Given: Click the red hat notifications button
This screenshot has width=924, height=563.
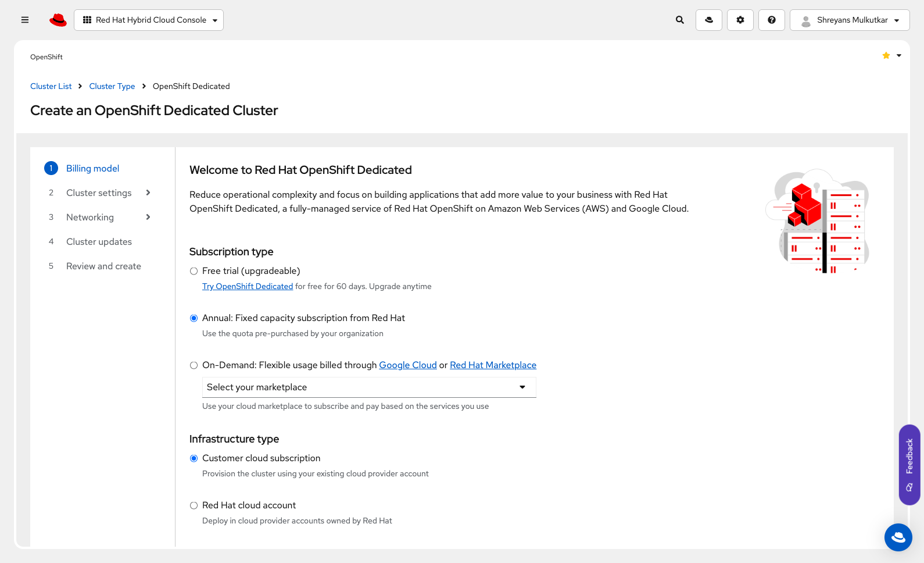Looking at the screenshot, I should pyautogui.click(x=709, y=20).
